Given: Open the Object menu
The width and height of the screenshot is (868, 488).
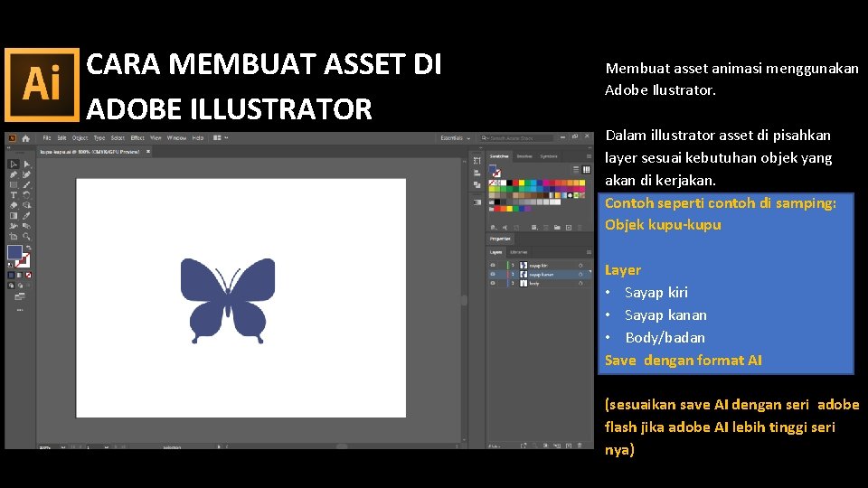Looking at the screenshot, I should click(x=80, y=138).
